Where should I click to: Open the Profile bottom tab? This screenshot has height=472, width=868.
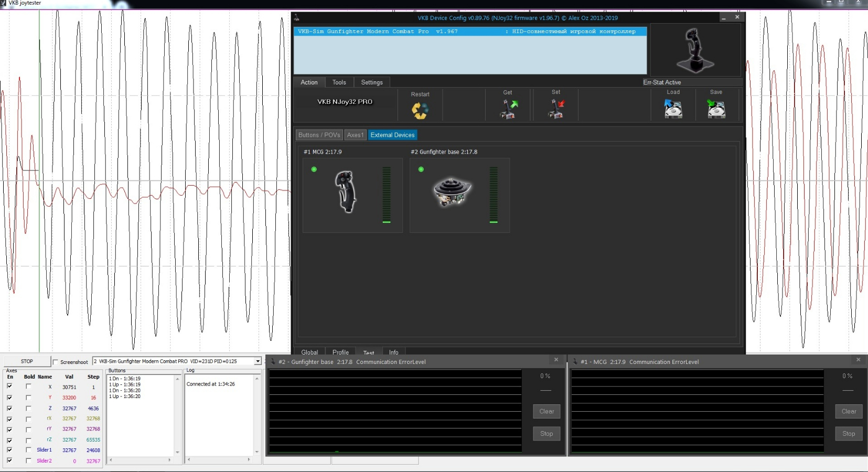click(340, 352)
